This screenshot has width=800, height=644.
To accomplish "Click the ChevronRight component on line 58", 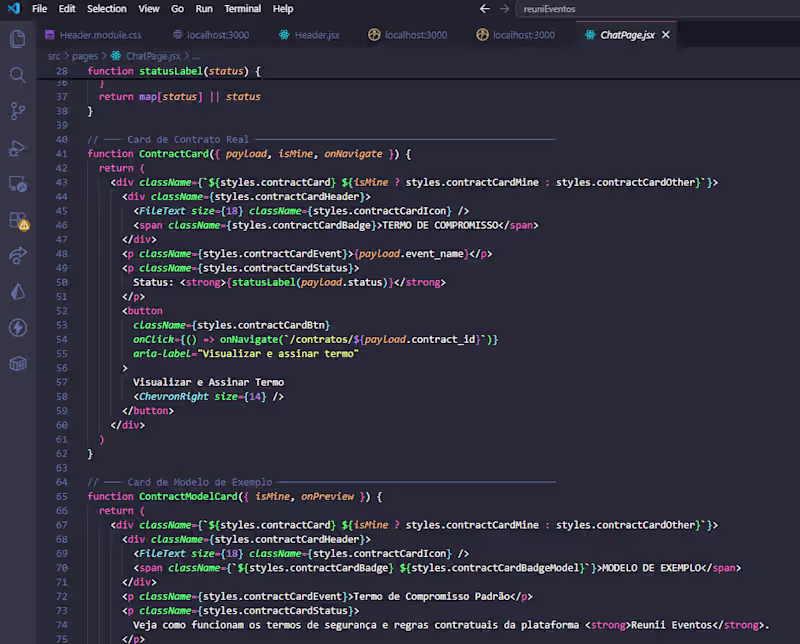I will 173,397.
